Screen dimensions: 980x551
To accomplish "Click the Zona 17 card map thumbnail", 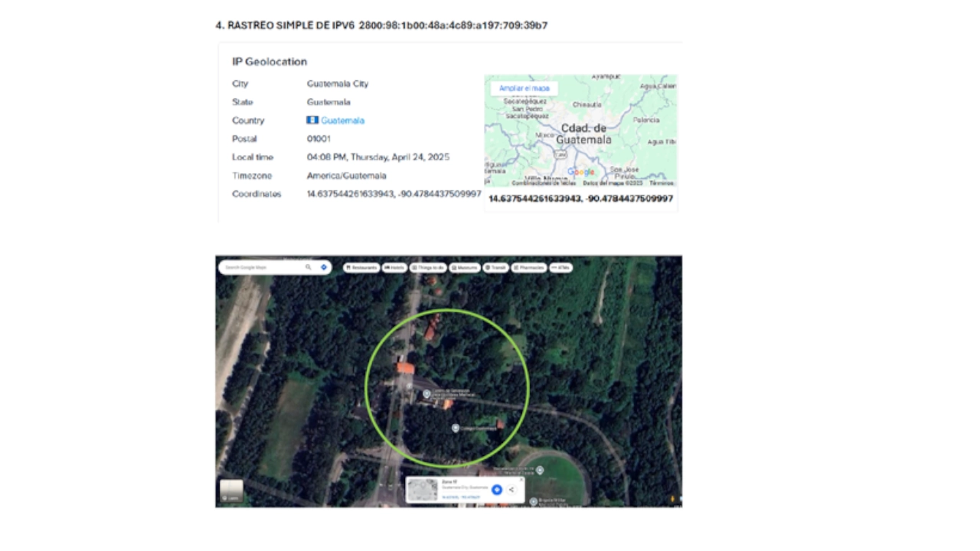I will [423, 490].
